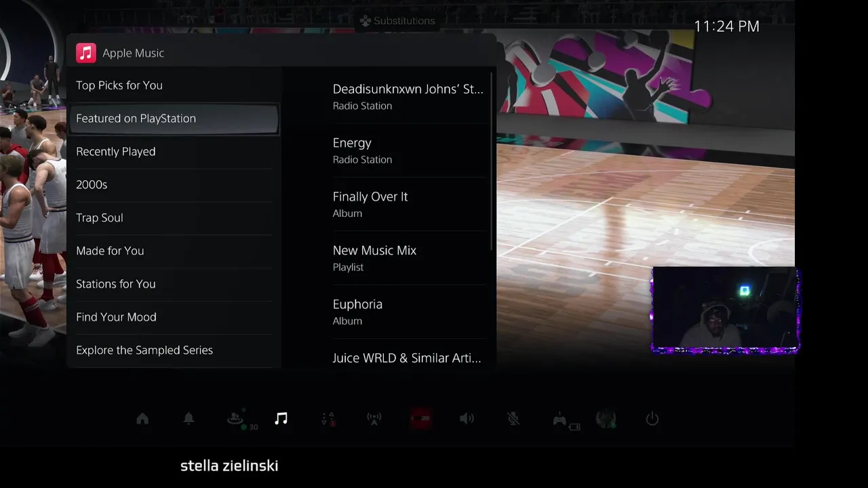The height and width of the screenshot is (488, 868).
Task: Play Deadisunknxwn Johns' radio station
Action: [x=409, y=97]
